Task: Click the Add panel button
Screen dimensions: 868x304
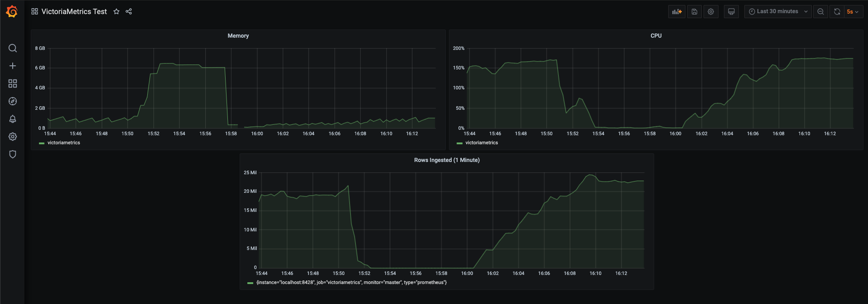Action: pyautogui.click(x=677, y=11)
